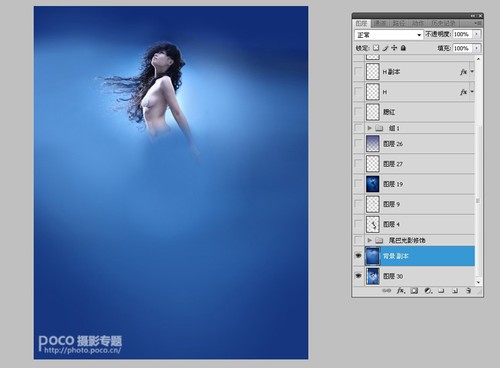Click the lock all padlock icon
The height and width of the screenshot is (368, 500).
tap(403, 48)
